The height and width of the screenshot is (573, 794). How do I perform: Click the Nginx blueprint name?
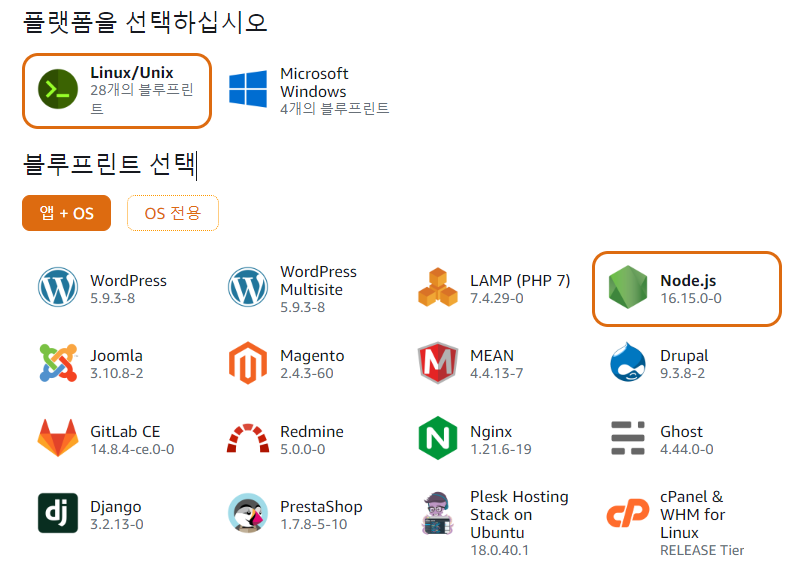point(491,432)
